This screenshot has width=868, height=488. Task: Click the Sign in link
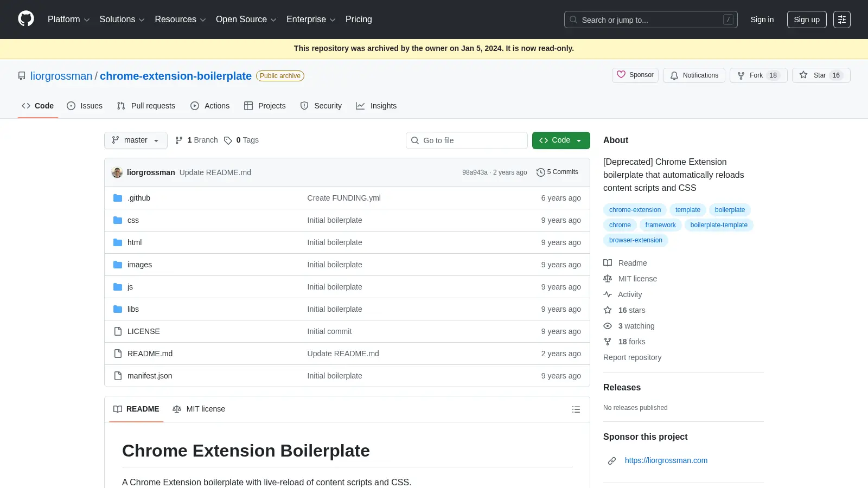tap(762, 20)
